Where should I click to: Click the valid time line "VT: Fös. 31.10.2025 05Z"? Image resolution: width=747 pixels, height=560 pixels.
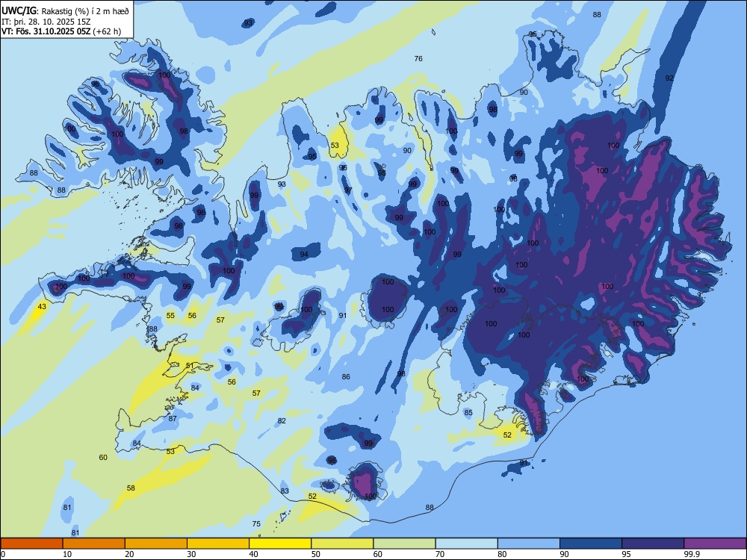46,32
